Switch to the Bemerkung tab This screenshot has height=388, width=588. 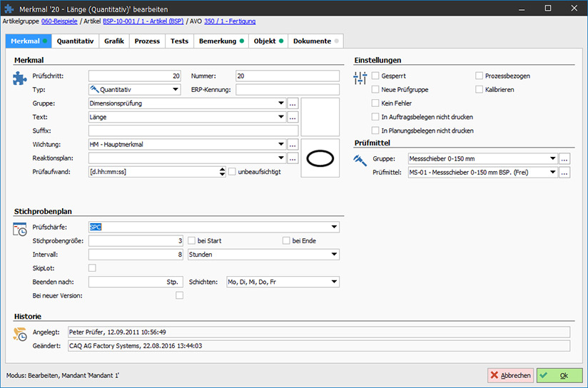pos(221,41)
